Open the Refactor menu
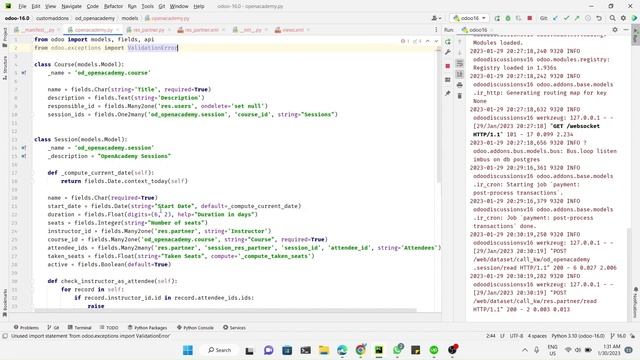Screen dimensions: 640x360 [x=113, y=7]
